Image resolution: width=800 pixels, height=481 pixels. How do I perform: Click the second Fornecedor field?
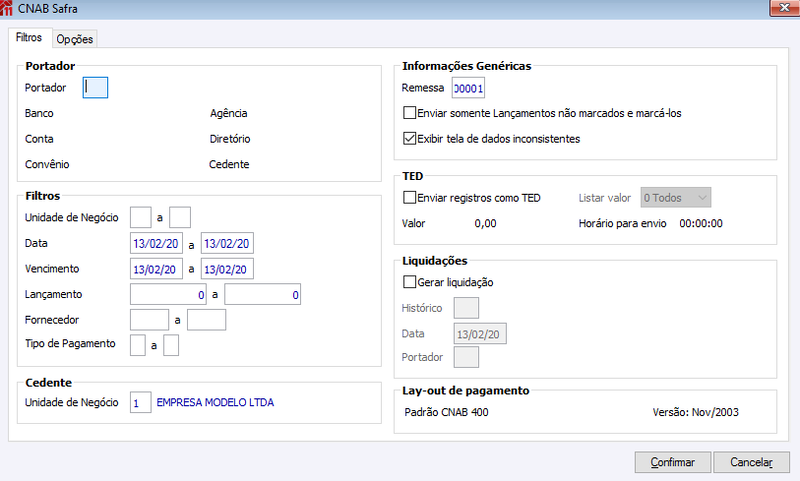(207, 320)
